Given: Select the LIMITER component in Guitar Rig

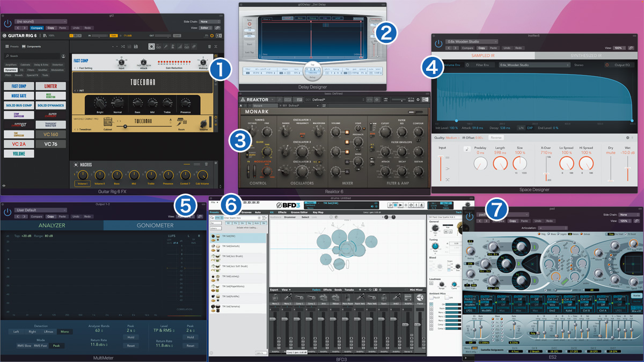Looking at the screenshot, I should (50, 86).
